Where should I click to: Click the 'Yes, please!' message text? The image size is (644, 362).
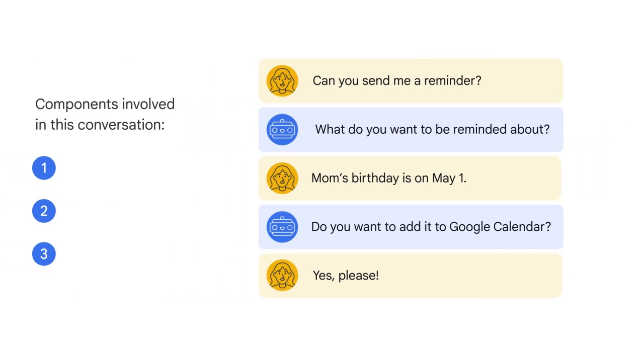(346, 276)
